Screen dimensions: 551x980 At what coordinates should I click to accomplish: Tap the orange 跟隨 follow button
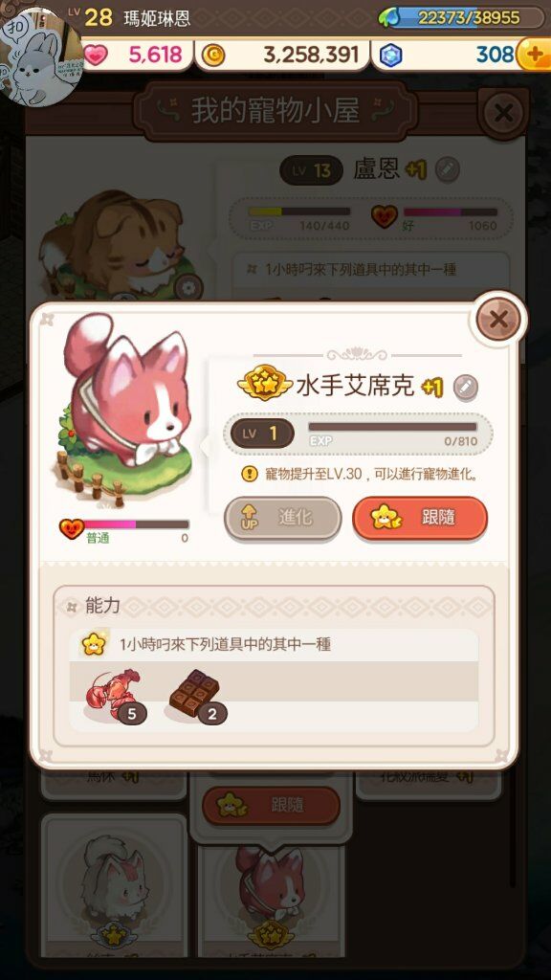(420, 518)
